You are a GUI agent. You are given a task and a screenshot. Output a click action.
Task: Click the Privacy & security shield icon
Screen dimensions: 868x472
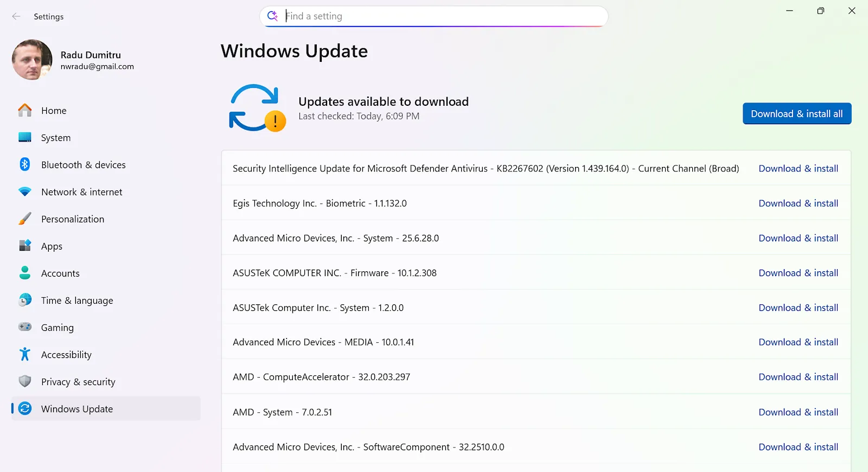coord(25,381)
